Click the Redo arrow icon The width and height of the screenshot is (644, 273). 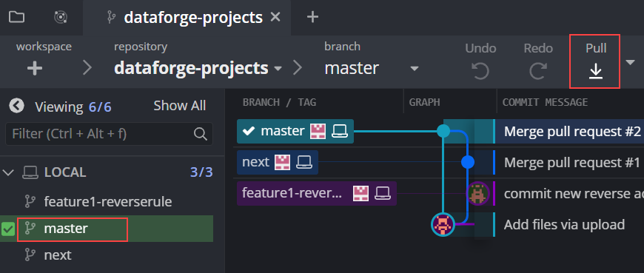click(537, 71)
